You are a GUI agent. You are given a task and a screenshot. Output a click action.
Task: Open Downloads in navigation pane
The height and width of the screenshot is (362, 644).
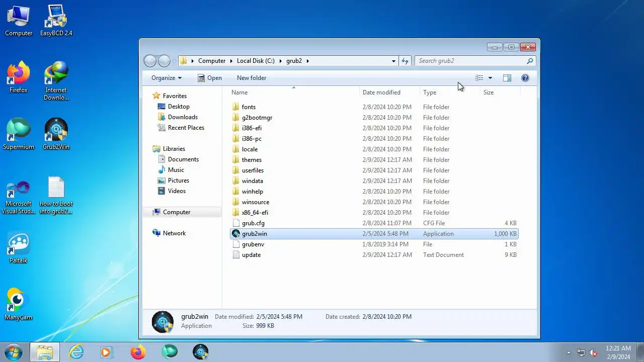point(183,117)
